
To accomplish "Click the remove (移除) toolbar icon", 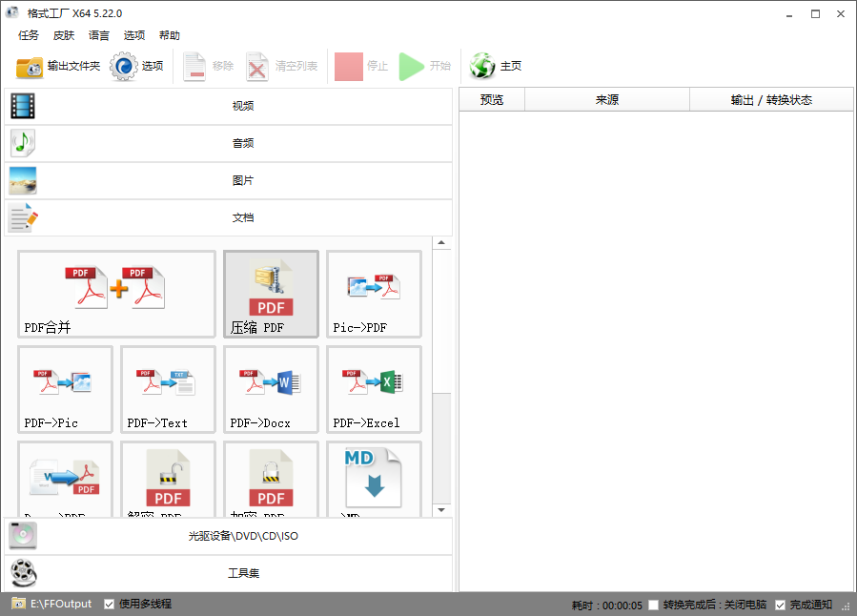I will click(194, 67).
